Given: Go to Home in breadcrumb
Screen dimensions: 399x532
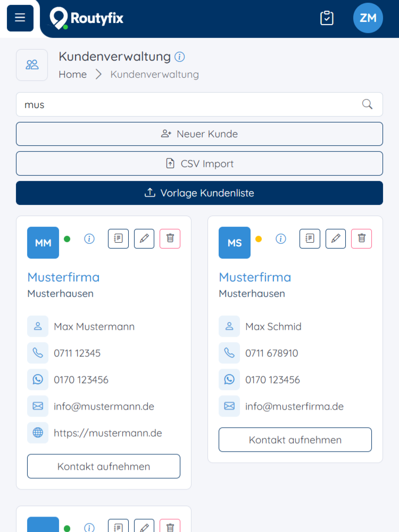Looking at the screenshot, I should coord(73,75).
